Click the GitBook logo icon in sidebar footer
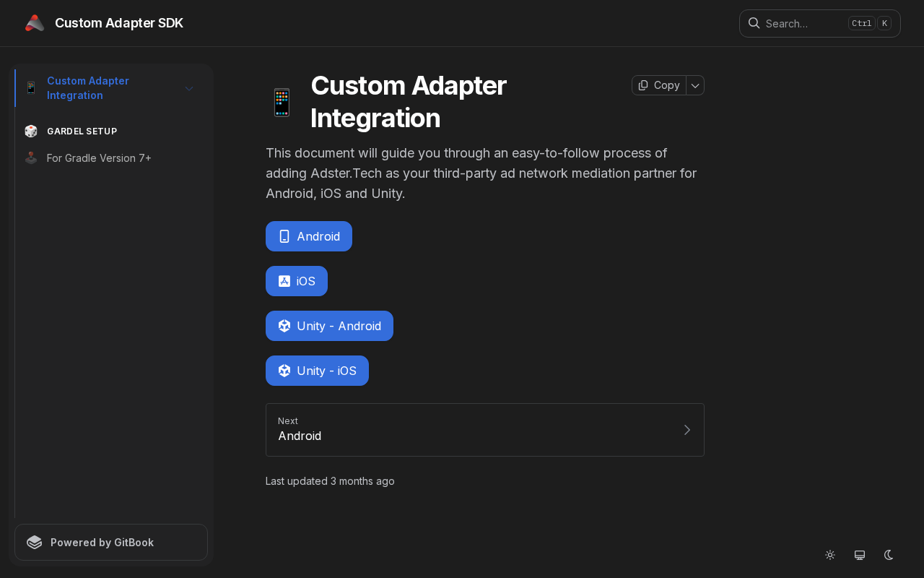Image resolution: width=924 pixels, height=578 pixels. (35, 543)
